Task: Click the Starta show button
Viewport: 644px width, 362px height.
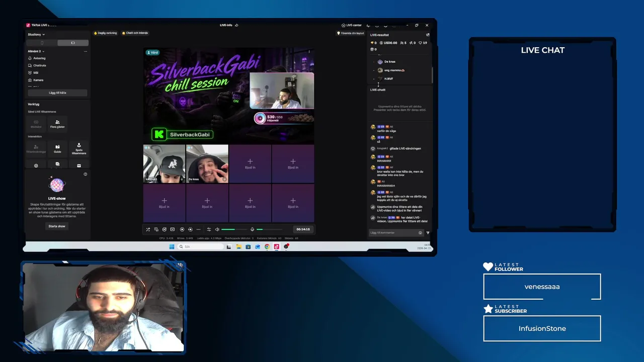Action: point(57,226)
